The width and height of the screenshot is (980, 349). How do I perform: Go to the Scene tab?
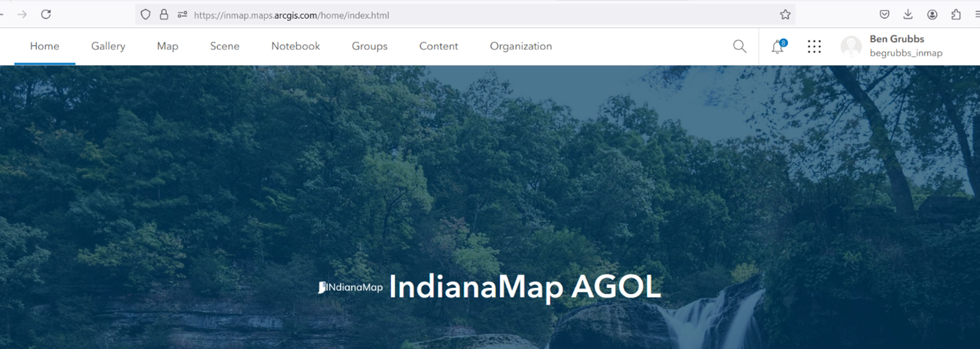click(x=224, y=46)
